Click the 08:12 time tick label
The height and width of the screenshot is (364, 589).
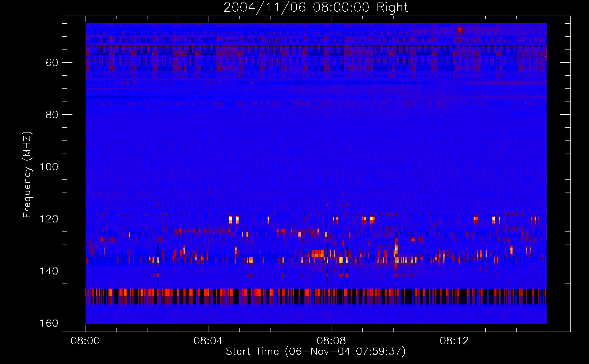click(454, 341)
